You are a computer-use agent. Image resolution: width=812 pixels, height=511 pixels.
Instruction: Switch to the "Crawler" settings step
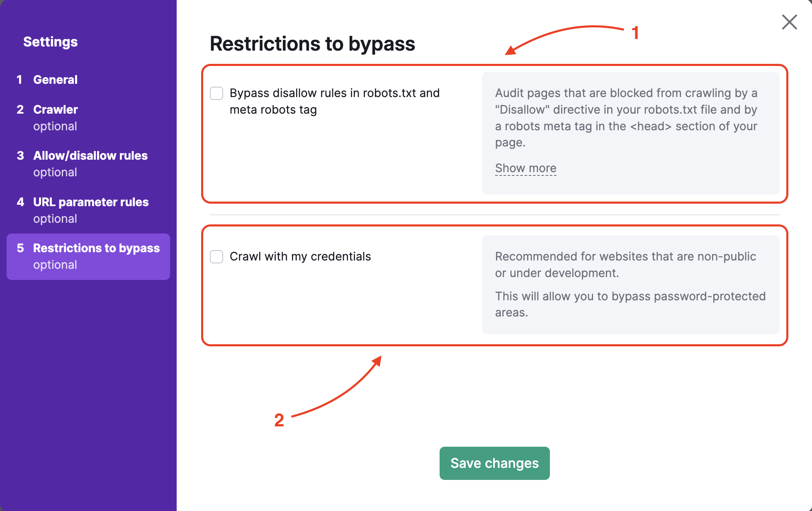55,109
